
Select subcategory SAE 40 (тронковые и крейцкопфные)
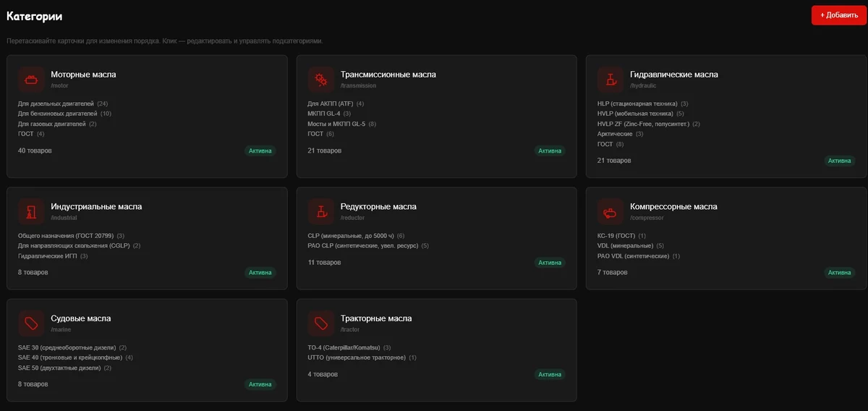(x=70, y=358)
